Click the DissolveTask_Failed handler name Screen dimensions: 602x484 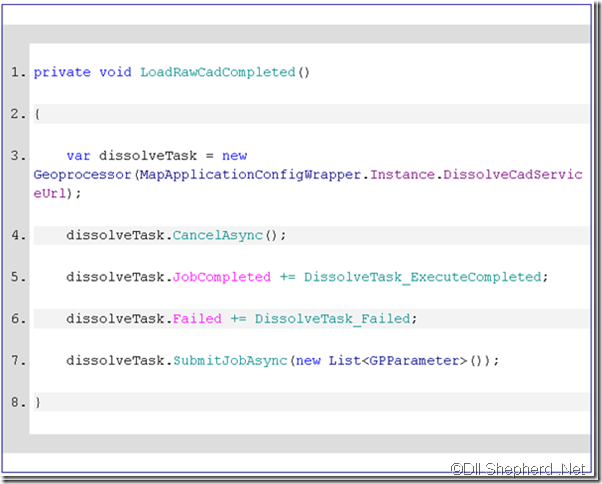click(332, 319)
